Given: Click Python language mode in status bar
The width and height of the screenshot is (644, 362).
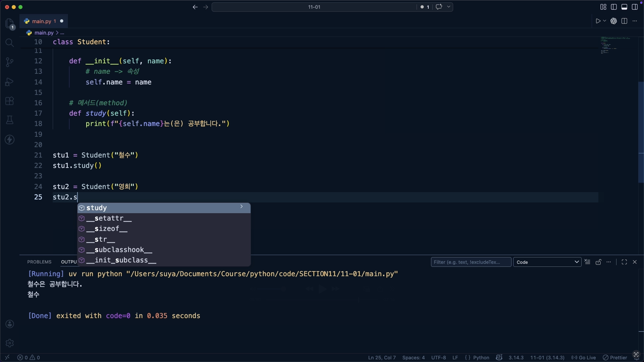Looking at the screenshot, I should point(481,358).
